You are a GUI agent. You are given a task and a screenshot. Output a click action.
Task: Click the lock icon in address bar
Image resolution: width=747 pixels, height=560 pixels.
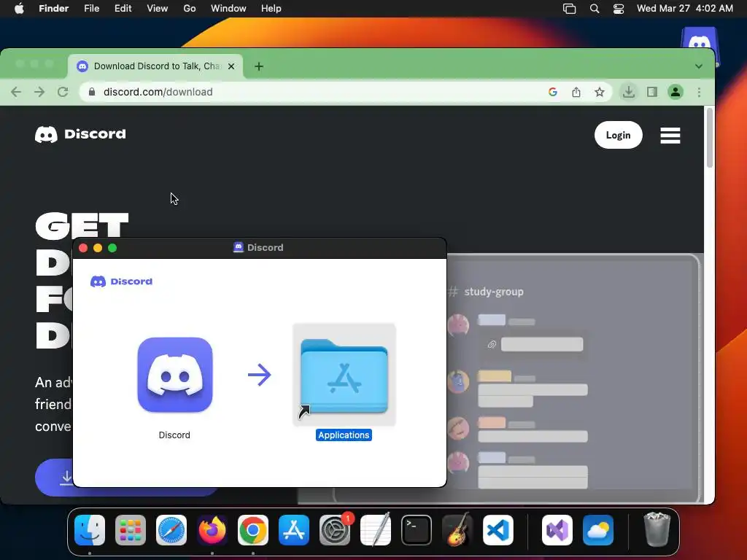tap(92, 92)
